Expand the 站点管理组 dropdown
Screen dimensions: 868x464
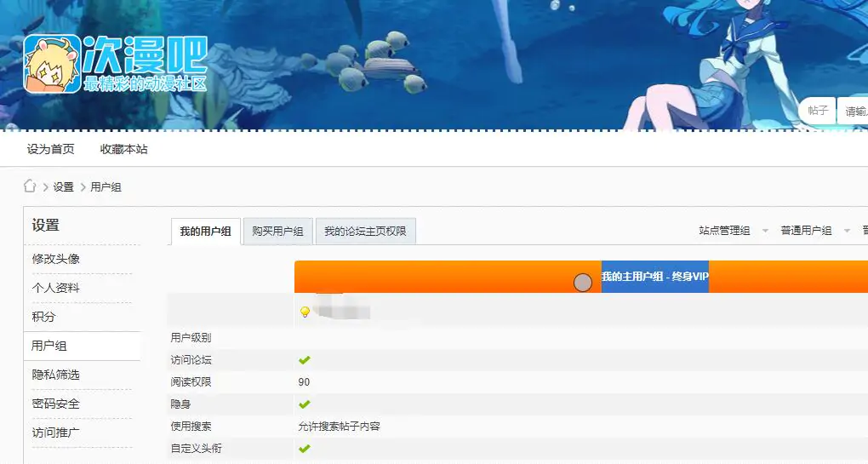734,231
